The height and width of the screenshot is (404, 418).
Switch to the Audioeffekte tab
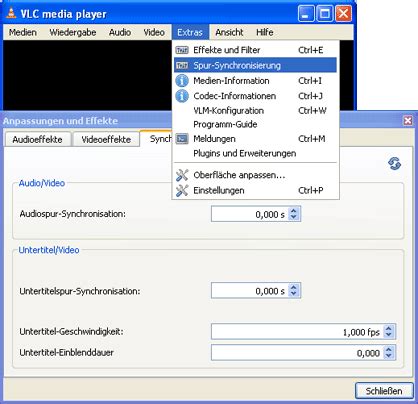point(38,139)
